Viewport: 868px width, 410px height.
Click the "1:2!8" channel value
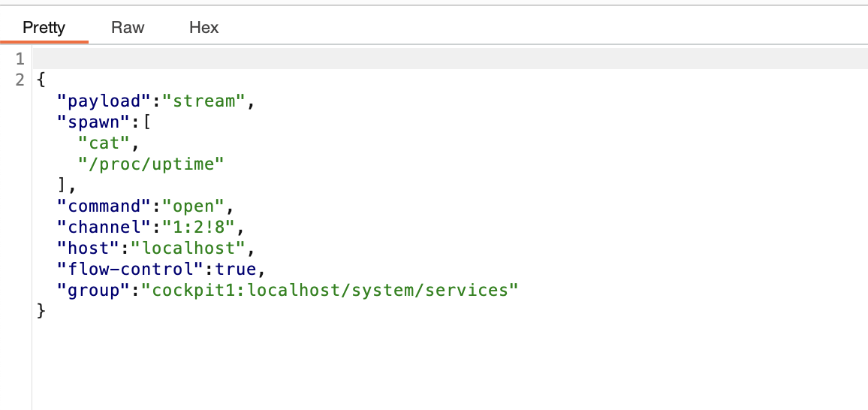click(x=197, y=228)
